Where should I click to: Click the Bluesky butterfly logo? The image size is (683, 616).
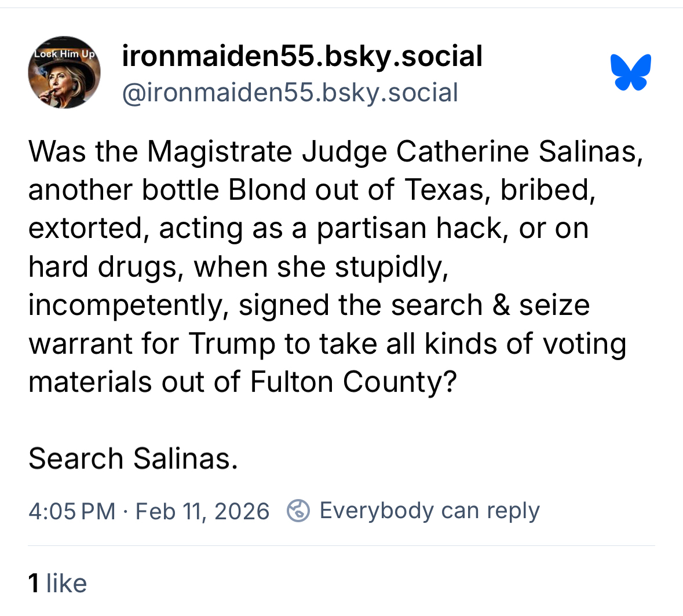(x=630, y=72)
